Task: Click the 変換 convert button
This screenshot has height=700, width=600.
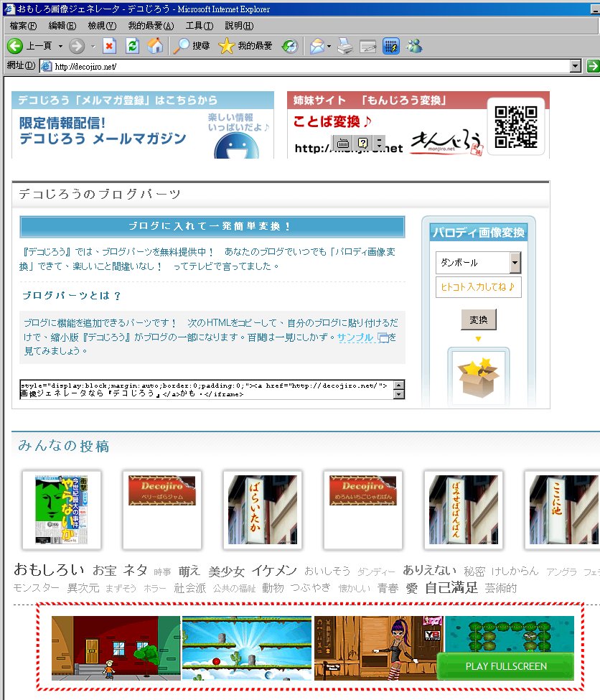Action: click(478, 319)
